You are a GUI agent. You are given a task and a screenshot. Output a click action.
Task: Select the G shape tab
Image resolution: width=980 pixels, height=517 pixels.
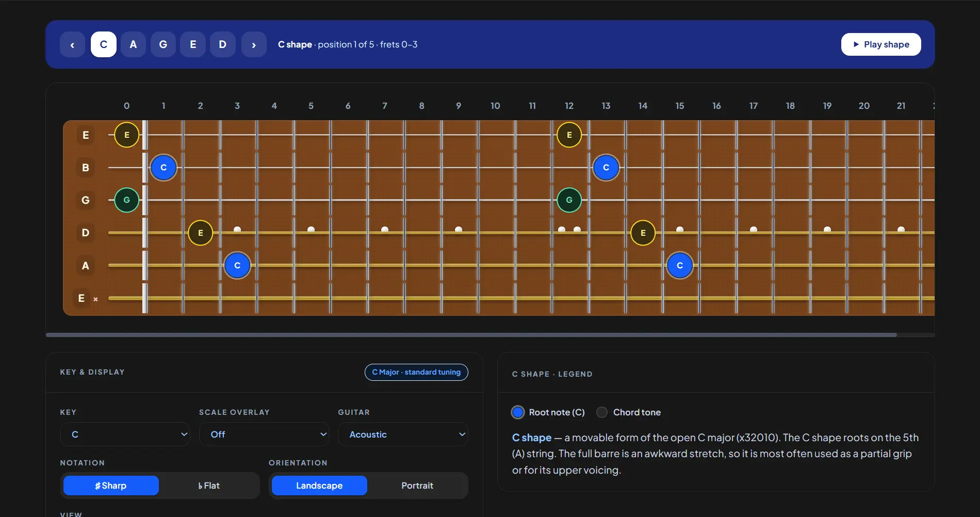point(163,44)
